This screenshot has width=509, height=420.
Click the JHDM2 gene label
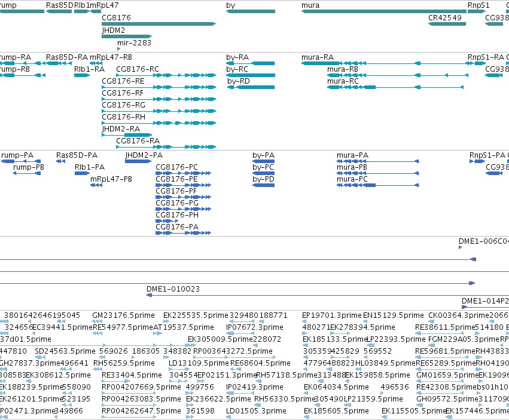tap(113, 30)
